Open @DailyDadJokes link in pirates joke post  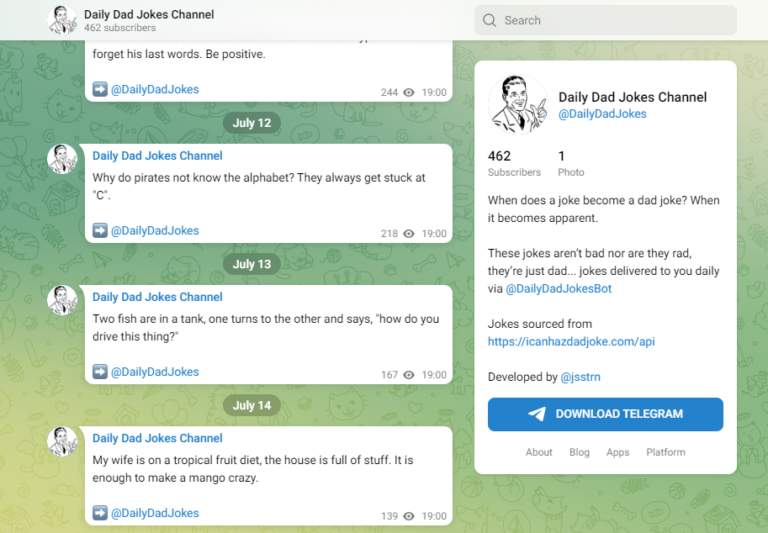[155, 230]
